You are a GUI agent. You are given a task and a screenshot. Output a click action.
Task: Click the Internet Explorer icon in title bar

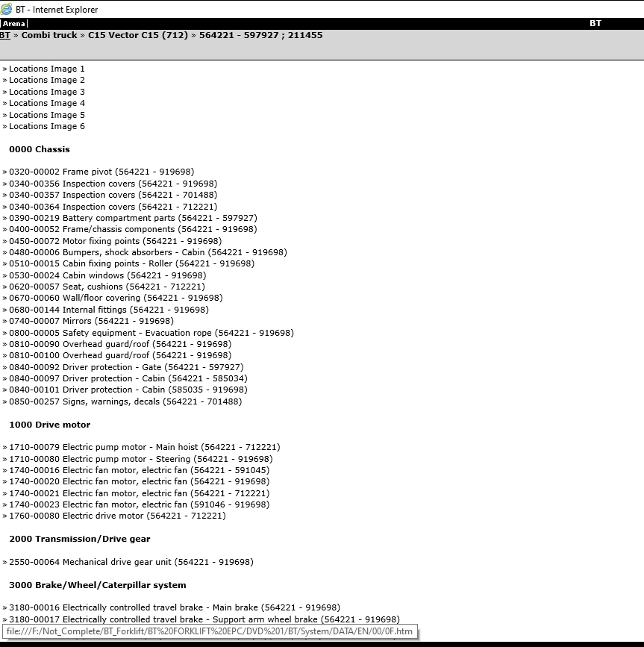coord(7,10)
